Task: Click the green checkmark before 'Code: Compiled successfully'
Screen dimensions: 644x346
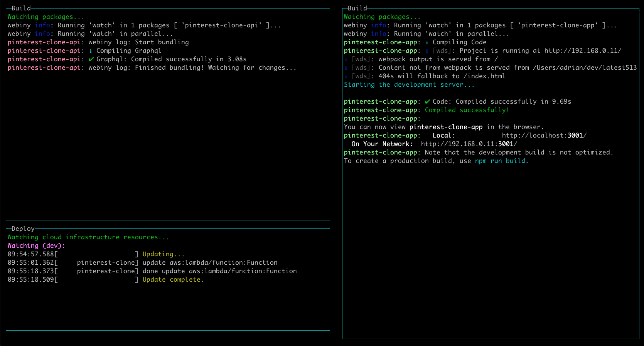Action: pyautogui.click(x=428, y=101)
